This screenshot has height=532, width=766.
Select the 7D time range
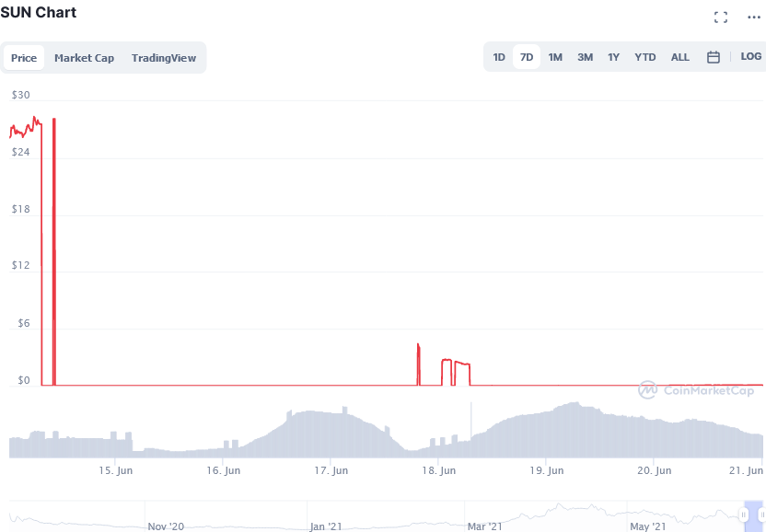[x=527, y=57]
